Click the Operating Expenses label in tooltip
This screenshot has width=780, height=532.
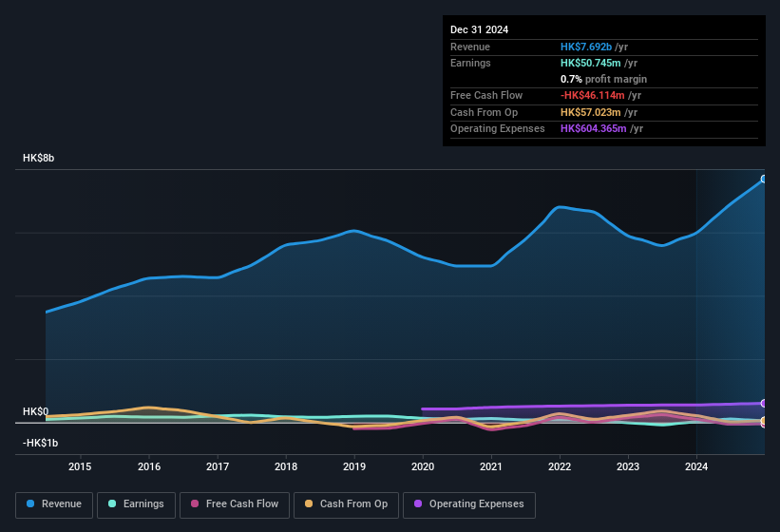click(498, 128)
